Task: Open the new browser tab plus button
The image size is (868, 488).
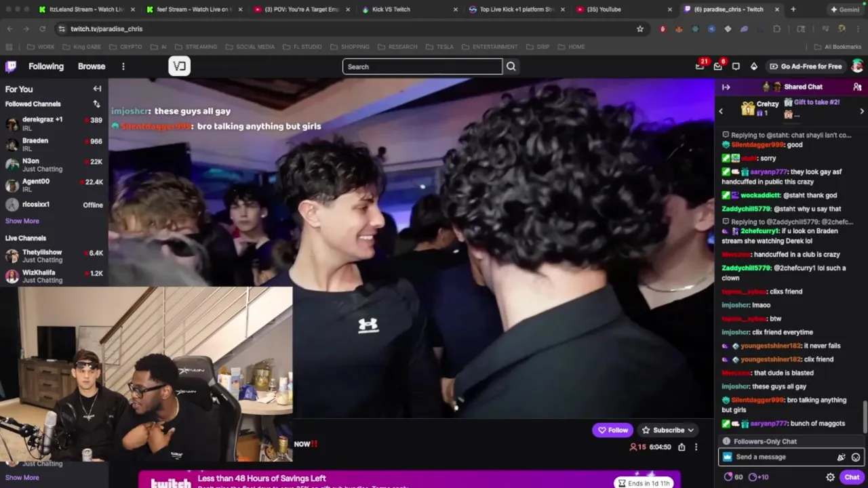Action: [793, 9]
